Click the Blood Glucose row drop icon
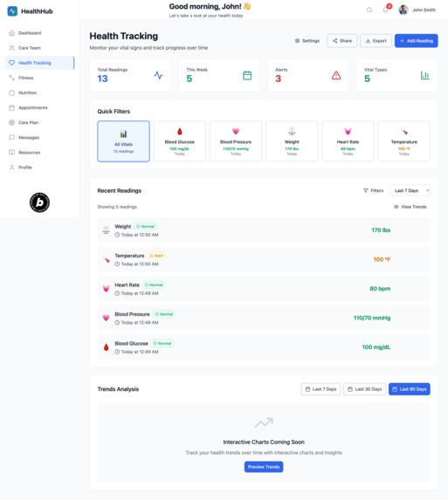The height and width of the screenshot is (500, 448). (107, 347)
